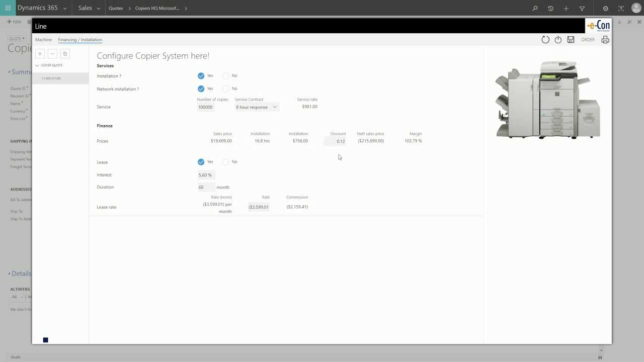This screenshot has width=644, height=362.
Task: Open Dynamics 365 search
Action: pyautogui.click(x=534, y=8)
